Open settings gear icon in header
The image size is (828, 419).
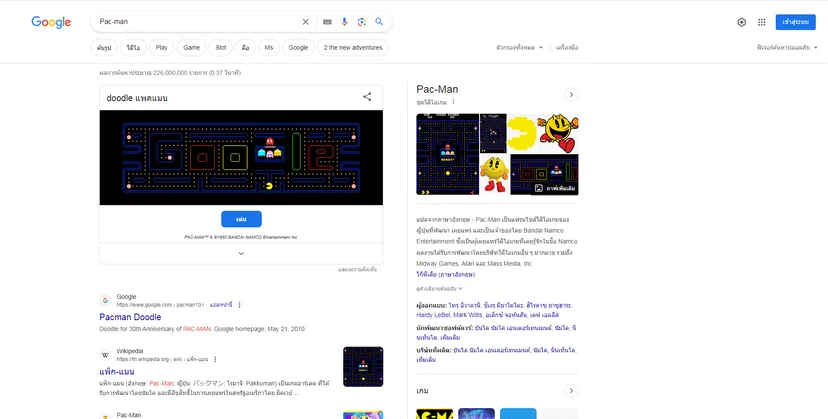point(741,22)
